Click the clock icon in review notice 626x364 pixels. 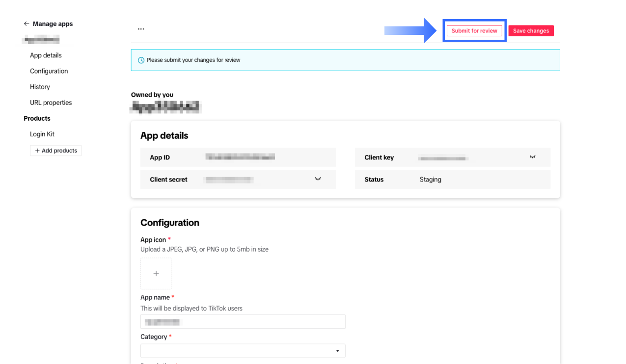(141, 60)
